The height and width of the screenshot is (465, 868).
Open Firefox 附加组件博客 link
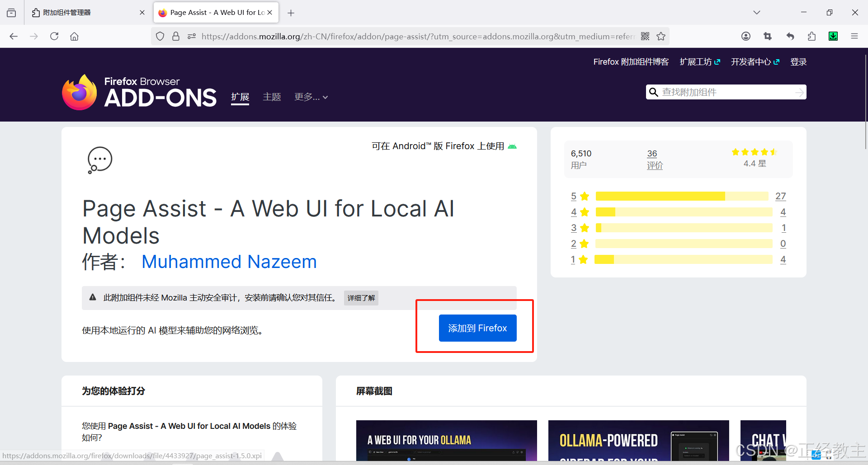[631, 62]
